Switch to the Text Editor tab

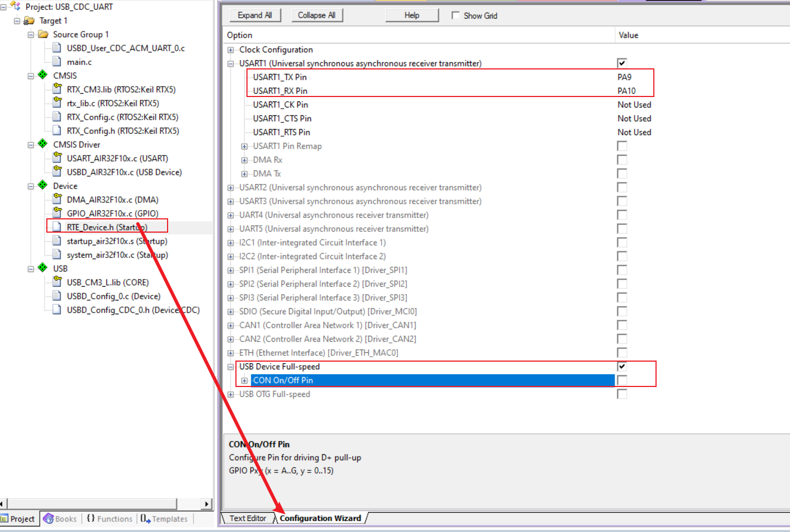coord(248,518)
